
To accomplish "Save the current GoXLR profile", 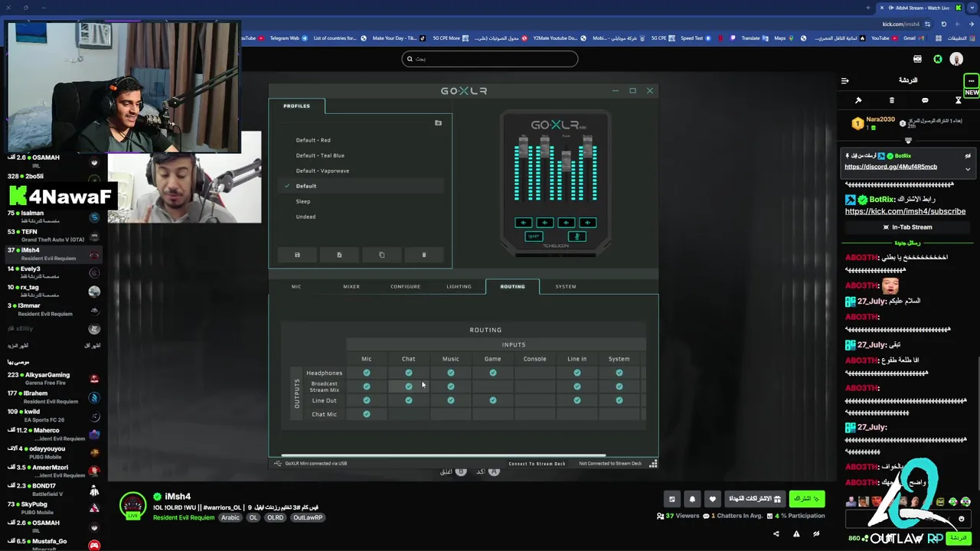I will [x=297, y=255].
